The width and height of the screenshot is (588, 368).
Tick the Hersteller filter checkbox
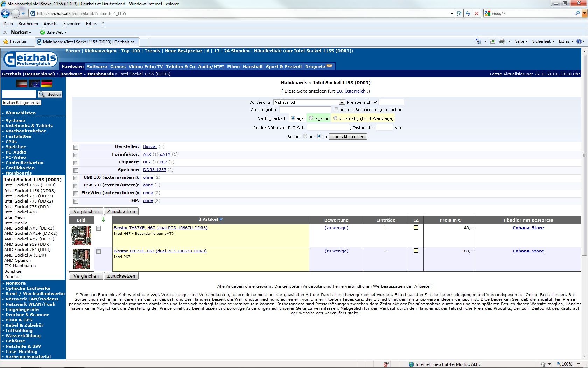point(76,147)
